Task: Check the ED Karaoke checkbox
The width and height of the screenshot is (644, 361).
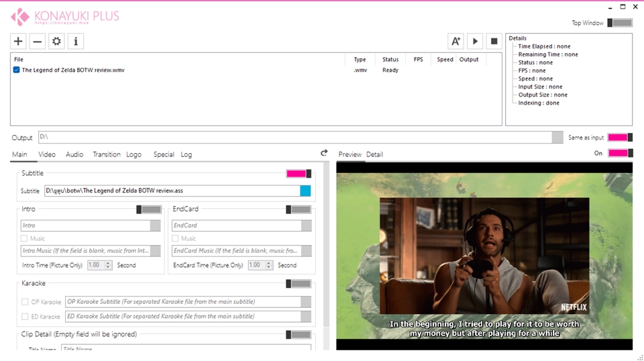Action: [x=25, y=317]
